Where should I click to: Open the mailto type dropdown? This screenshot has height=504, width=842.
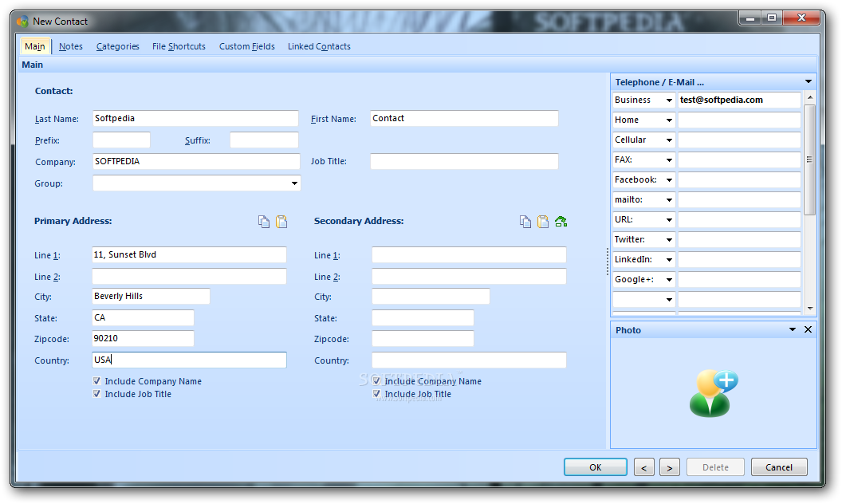click(669, 199)
